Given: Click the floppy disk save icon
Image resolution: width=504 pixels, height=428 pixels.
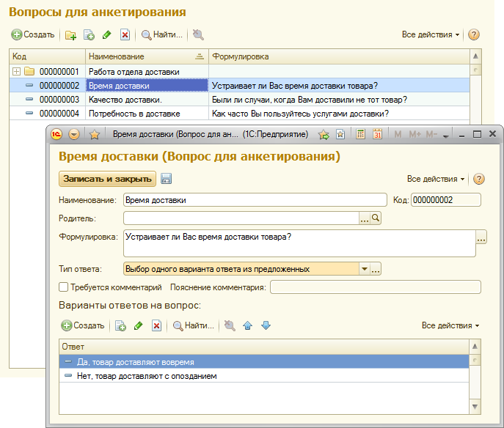Looking at the screenshot, I should pyautogui.click(x=166, y=179).
